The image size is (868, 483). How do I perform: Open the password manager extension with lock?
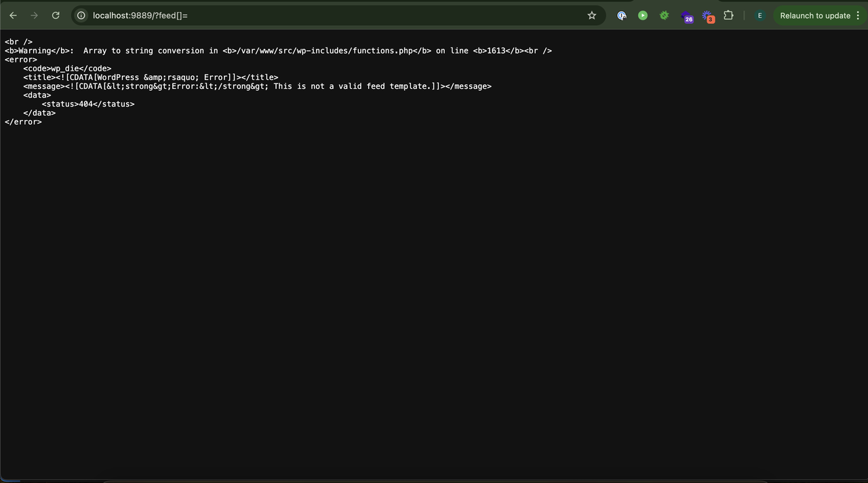click(x=621, y=16)
